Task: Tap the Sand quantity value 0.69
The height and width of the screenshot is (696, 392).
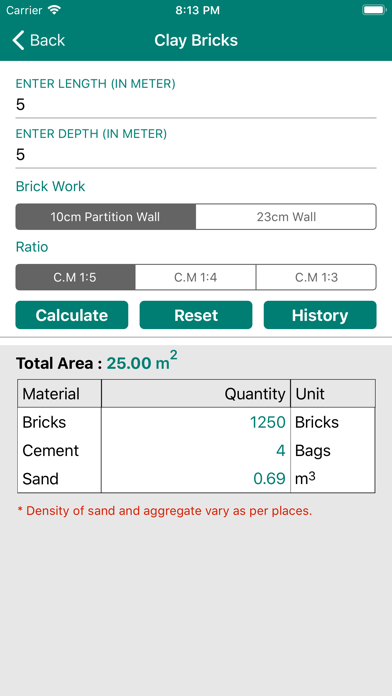Action: coord(269,479)
